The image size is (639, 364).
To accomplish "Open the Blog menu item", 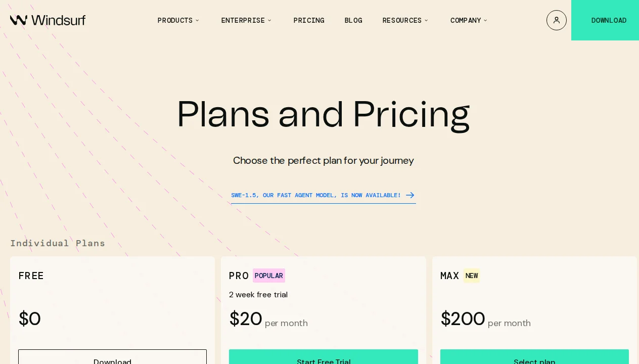I will pyautogui.click(x=353, y=20).
